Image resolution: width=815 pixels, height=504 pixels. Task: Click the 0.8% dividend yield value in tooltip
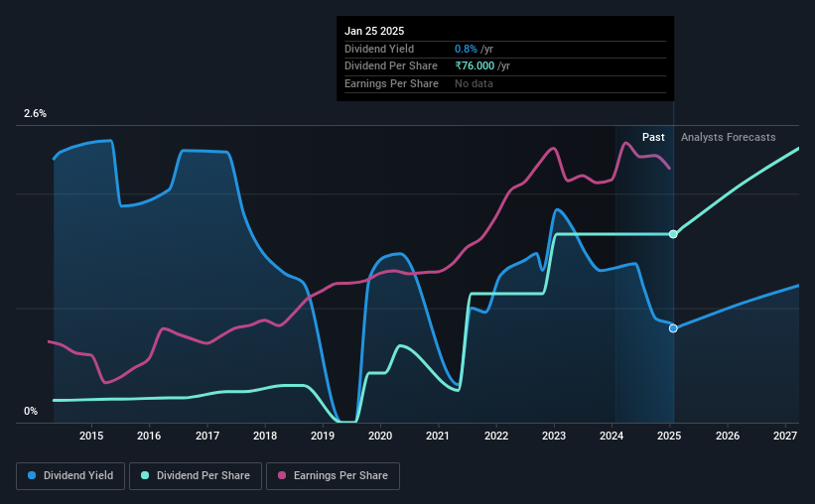(x=466, y=49)
